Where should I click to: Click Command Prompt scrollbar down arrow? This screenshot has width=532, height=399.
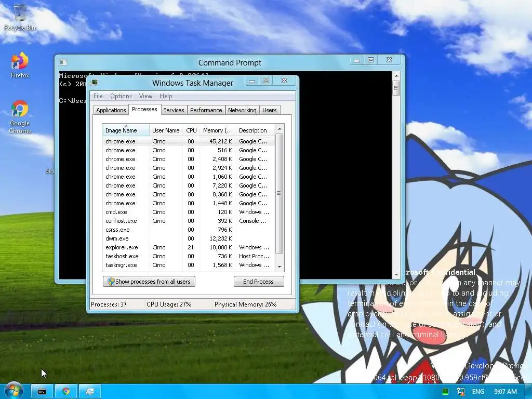pyautogui.click(x=396, y=275)
